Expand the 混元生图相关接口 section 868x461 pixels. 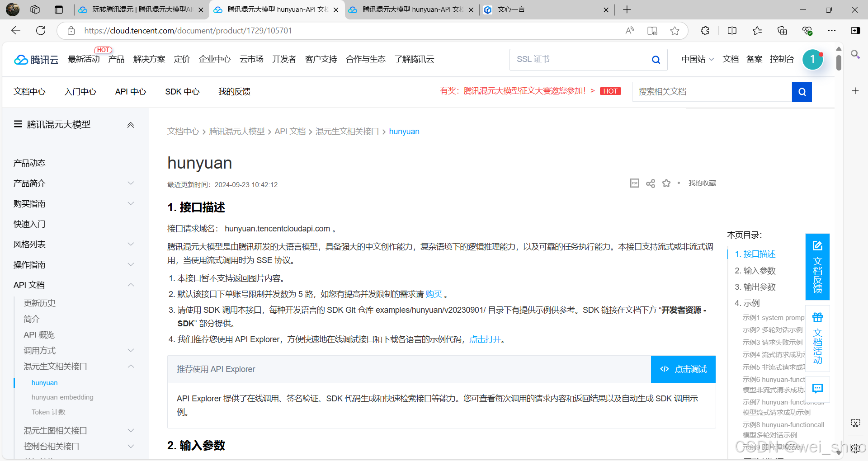point(131,431)
